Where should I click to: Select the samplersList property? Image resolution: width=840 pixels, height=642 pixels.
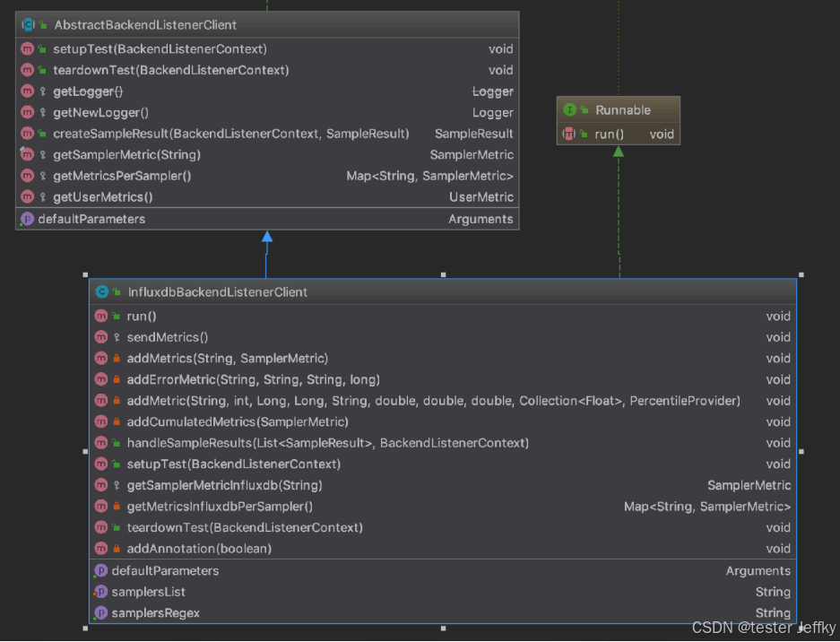(x=443, y=592)
